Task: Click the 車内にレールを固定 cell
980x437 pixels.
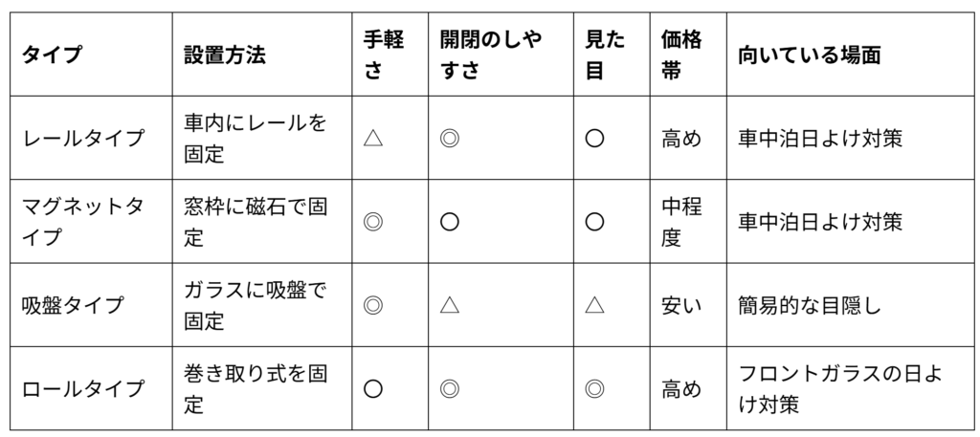Action: coord(255,138)
